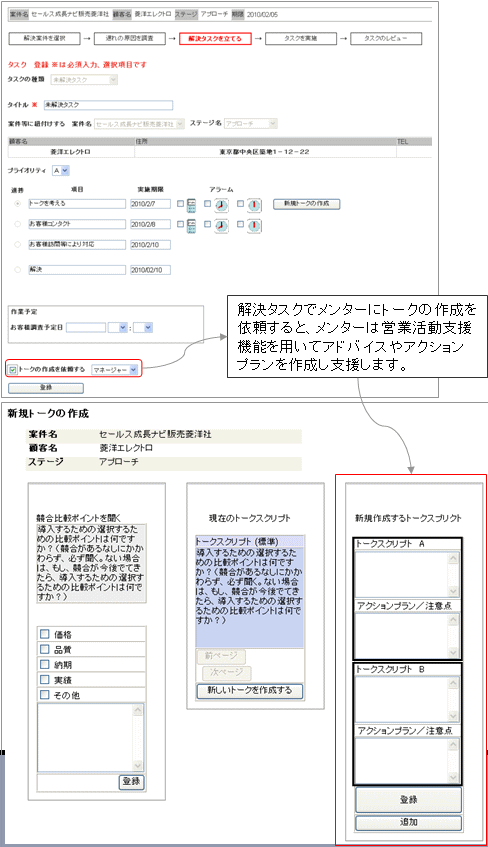Screen dimensions: 488x847
Task: Click the 解決 item field
Action: click(77, 270)
